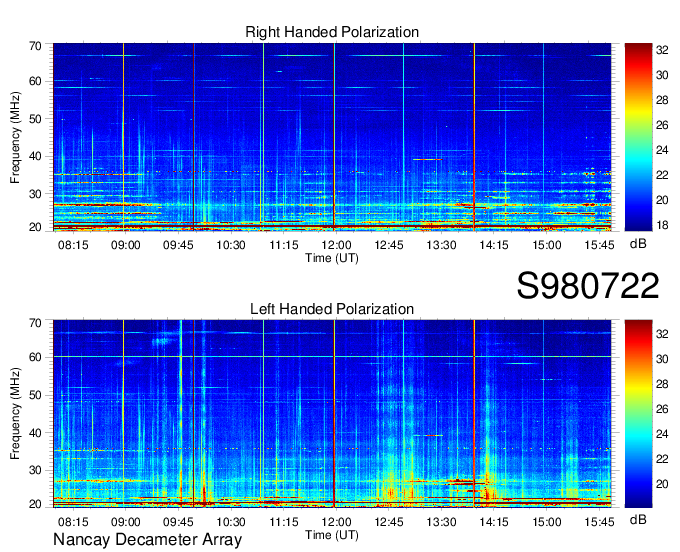Viewport: 680px width, 552px height.
Task: Click the 20 value on Left Handed colorbar
Action: pyautogui.click(x=662, y=484)
